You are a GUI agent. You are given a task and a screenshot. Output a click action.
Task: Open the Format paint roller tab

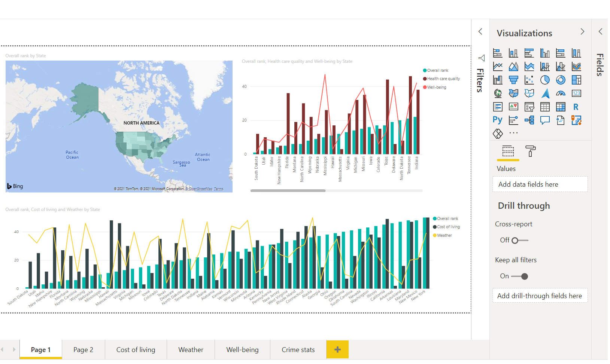530,151
